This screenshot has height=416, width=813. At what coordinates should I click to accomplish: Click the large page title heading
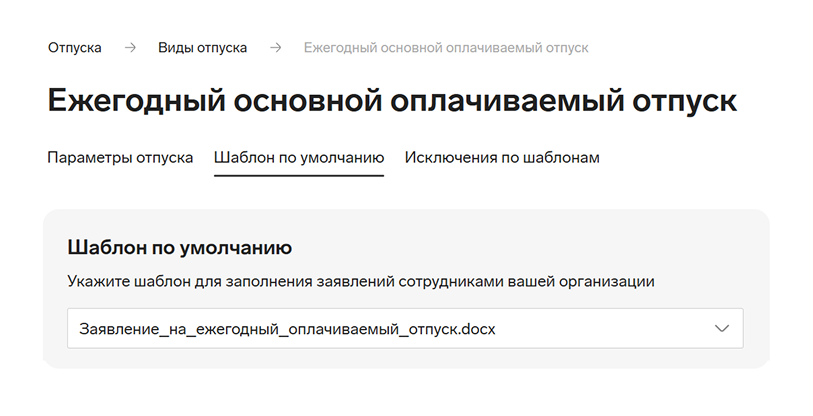(x=392, y=101)
